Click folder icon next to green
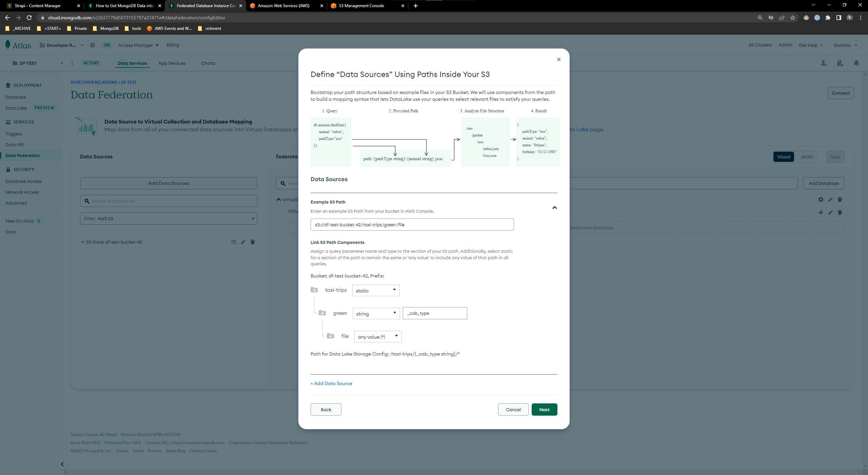Viewport: 868px width, 475px height. tap(322, 313)
